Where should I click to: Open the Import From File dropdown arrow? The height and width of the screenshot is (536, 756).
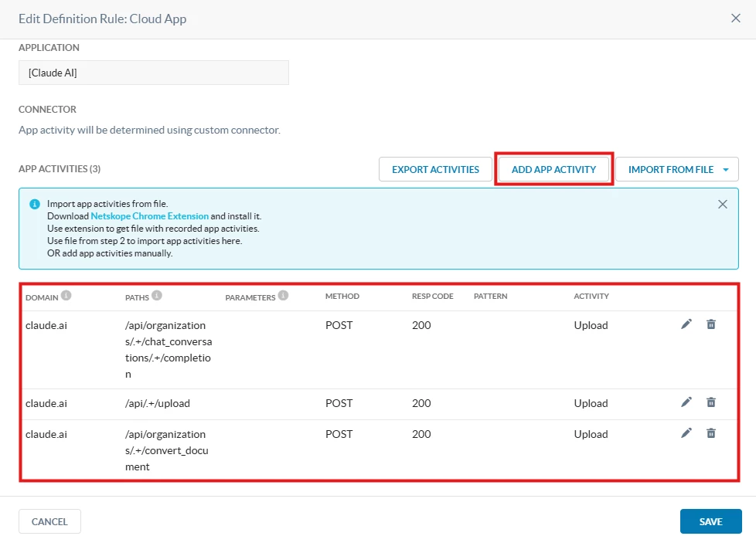[x=726, y=169]
